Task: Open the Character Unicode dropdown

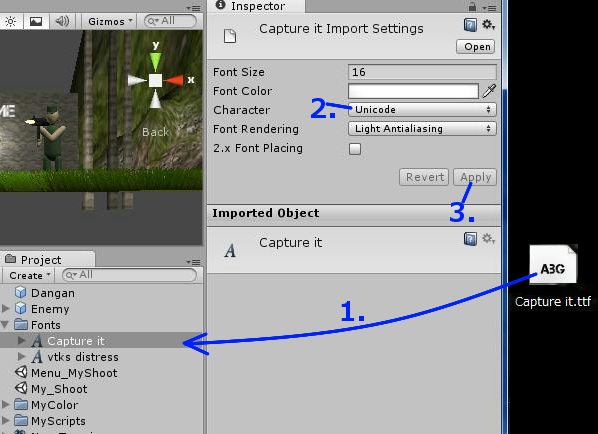Action: point(422,110)
